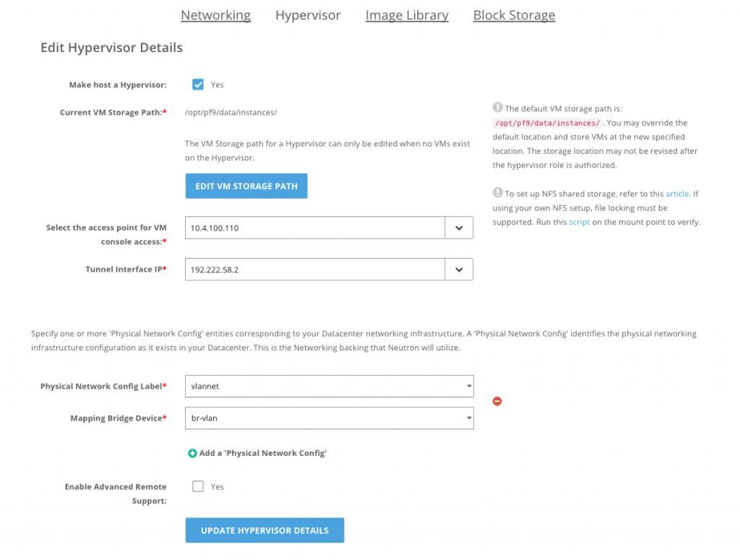
Task: Open the Image Library tab
Action: click(x=407, y=15)
